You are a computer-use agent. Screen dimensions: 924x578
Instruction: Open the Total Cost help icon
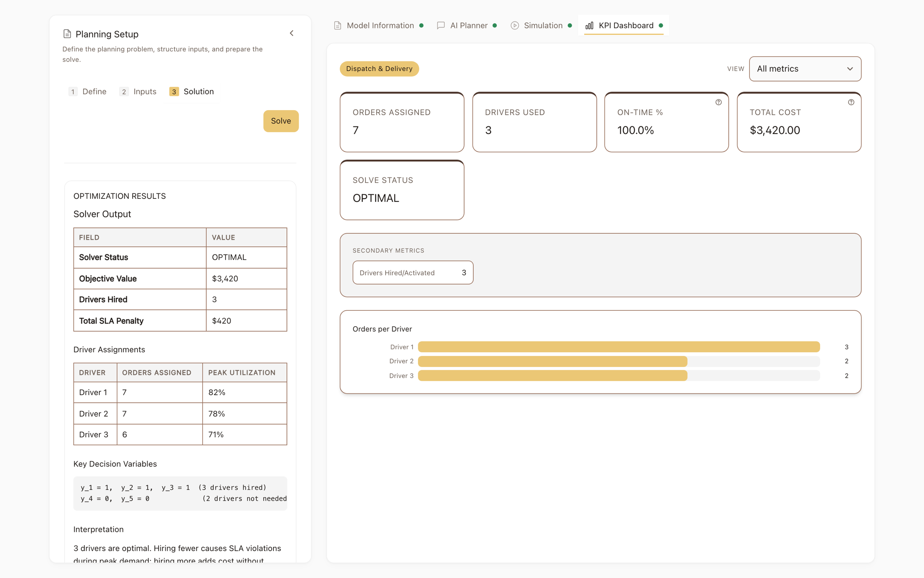[x=851, y=102]
